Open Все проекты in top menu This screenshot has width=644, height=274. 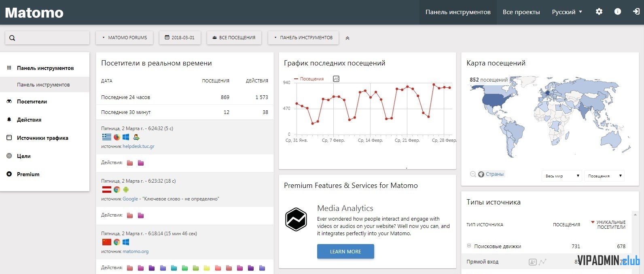521,12
